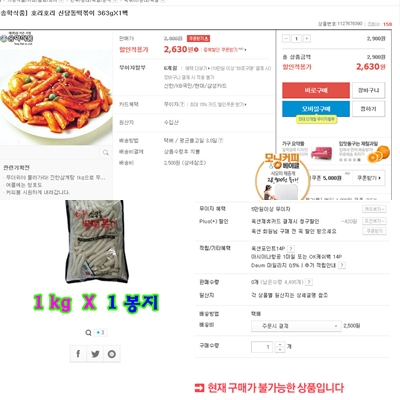
Task: Increase quantity with top plus button
Action: coord(307,39)
